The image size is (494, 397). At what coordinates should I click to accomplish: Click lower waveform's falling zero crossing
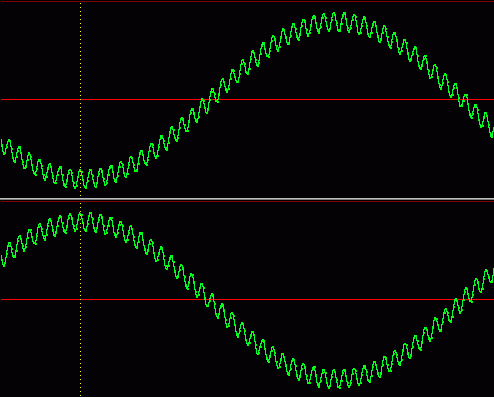(209, 299)
